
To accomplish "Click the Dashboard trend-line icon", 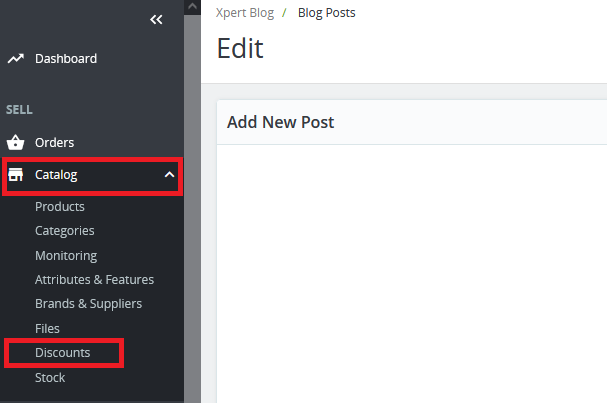I will [x=15, y=59].
